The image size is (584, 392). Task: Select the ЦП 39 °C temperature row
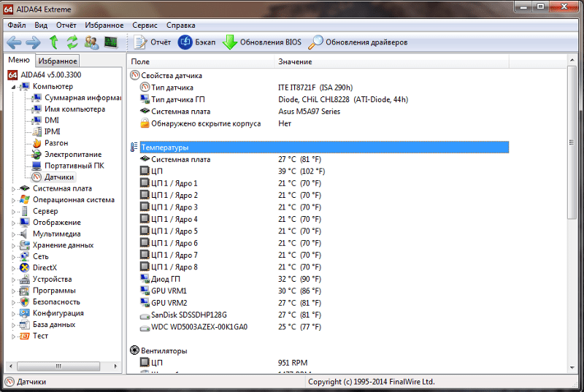pyautogui.click(x=319, y=172)
